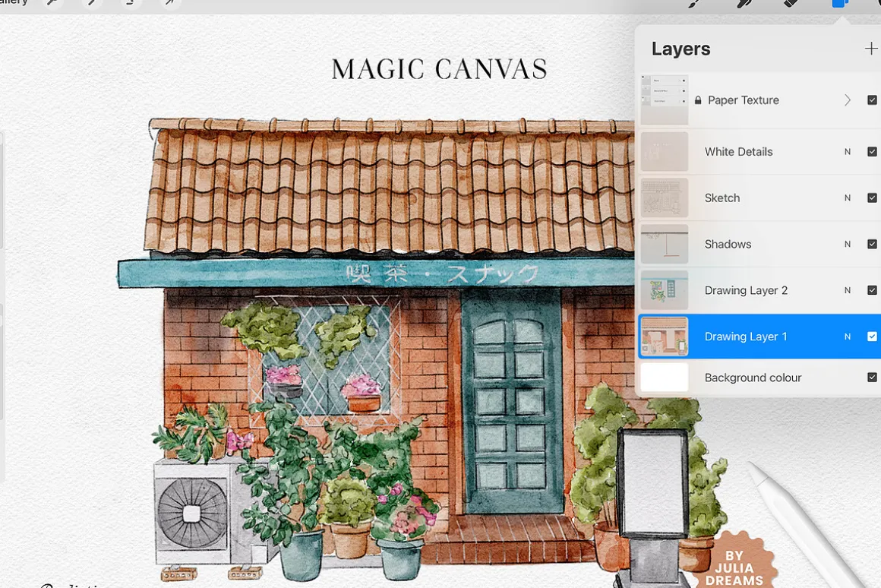Click the "Layers" panel title
Screen dimensions: 881x588
tap(680, 49)
